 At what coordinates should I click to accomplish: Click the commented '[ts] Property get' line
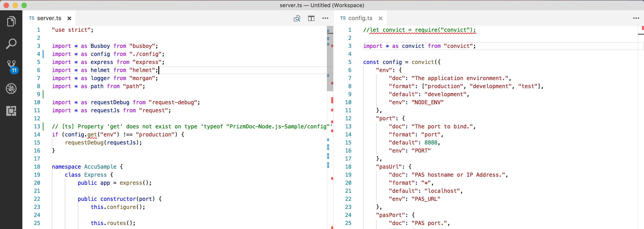(x=192, y=127)
